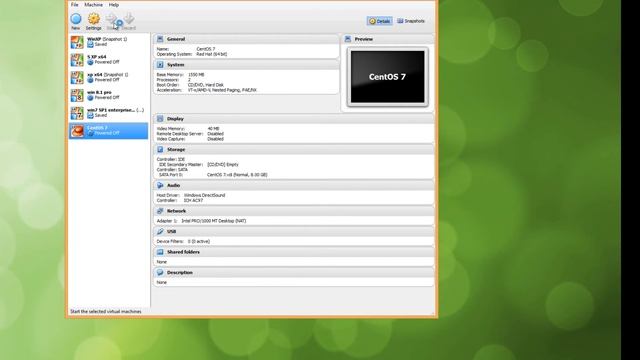Screen dimensions: 640x360
Task: Click the S XP x64 machine OS icon
Action: tap(77, 60)
